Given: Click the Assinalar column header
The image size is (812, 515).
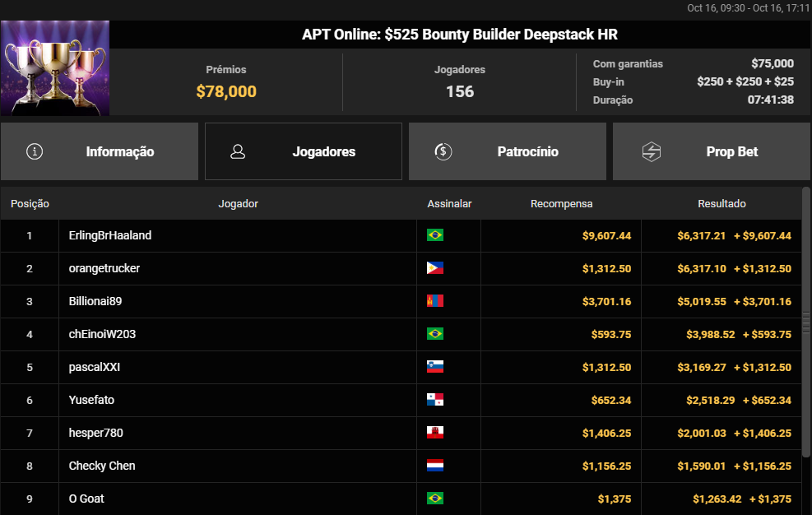Looking at the screenshot, I should [449, 204].
